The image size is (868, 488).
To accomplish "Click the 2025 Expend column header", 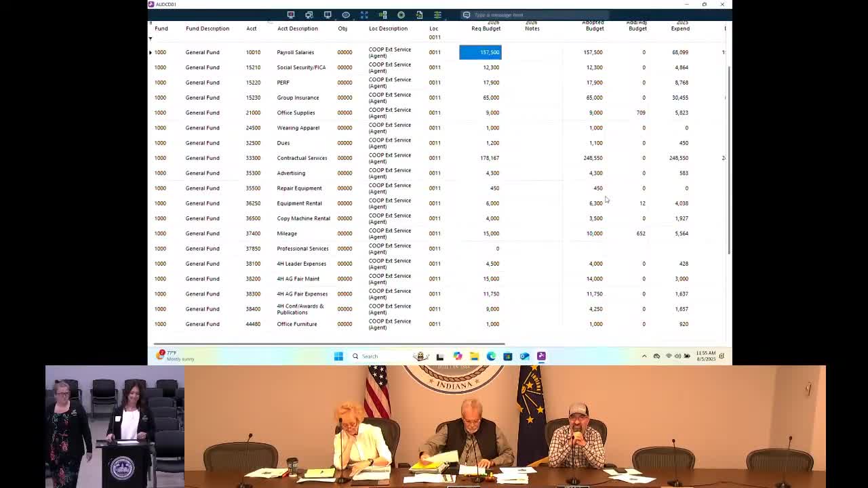I will 680,26.
